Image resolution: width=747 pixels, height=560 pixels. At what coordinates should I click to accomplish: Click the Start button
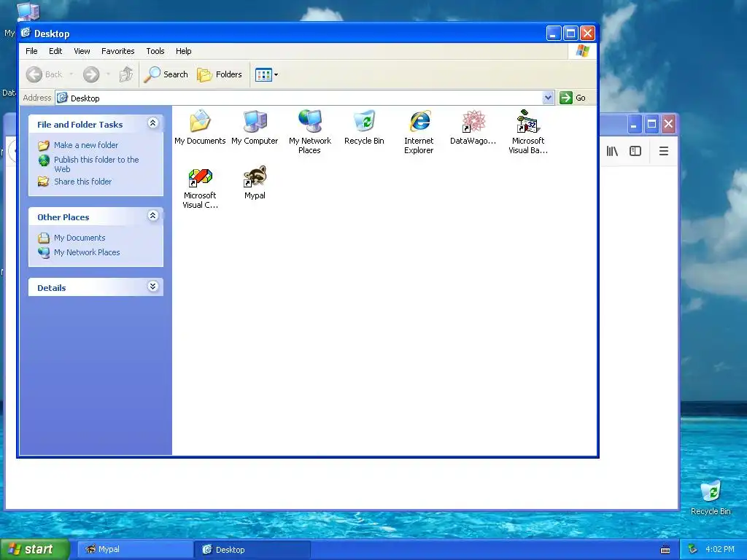35,549
